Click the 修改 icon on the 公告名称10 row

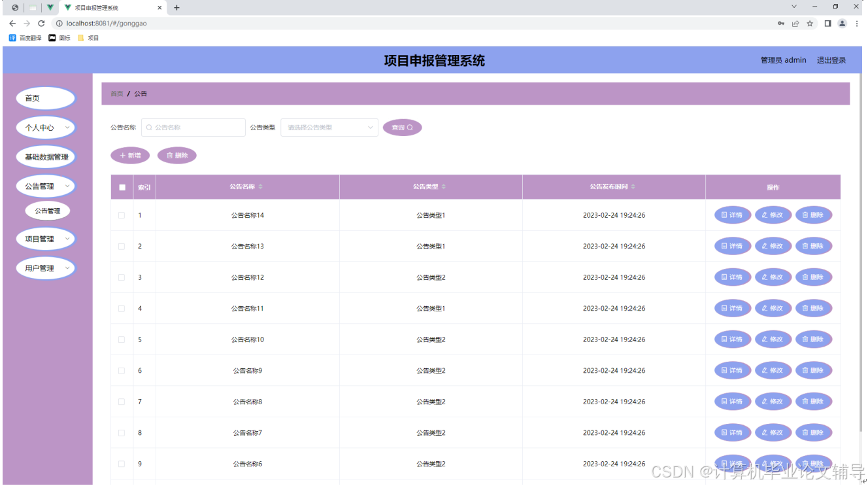[x=773, y=339]
